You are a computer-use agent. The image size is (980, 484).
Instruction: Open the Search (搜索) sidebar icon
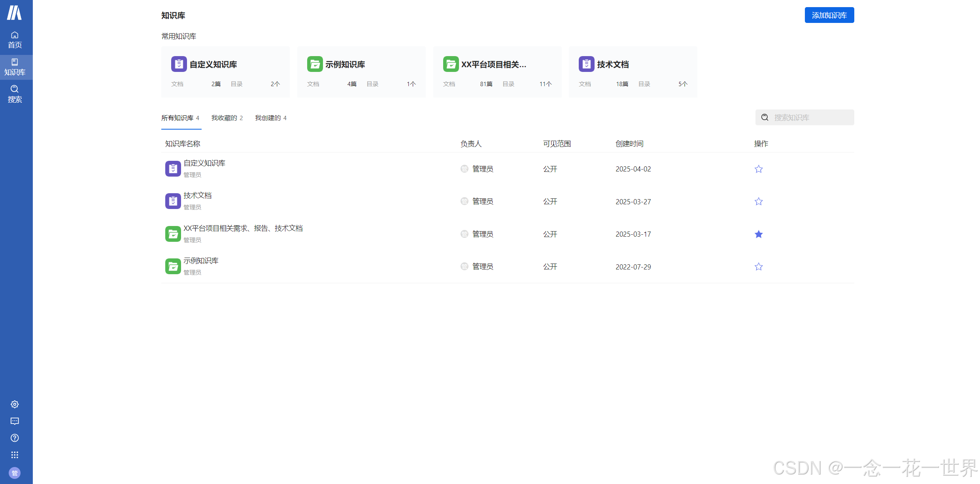pyautogui.click(x=15, y=94)
